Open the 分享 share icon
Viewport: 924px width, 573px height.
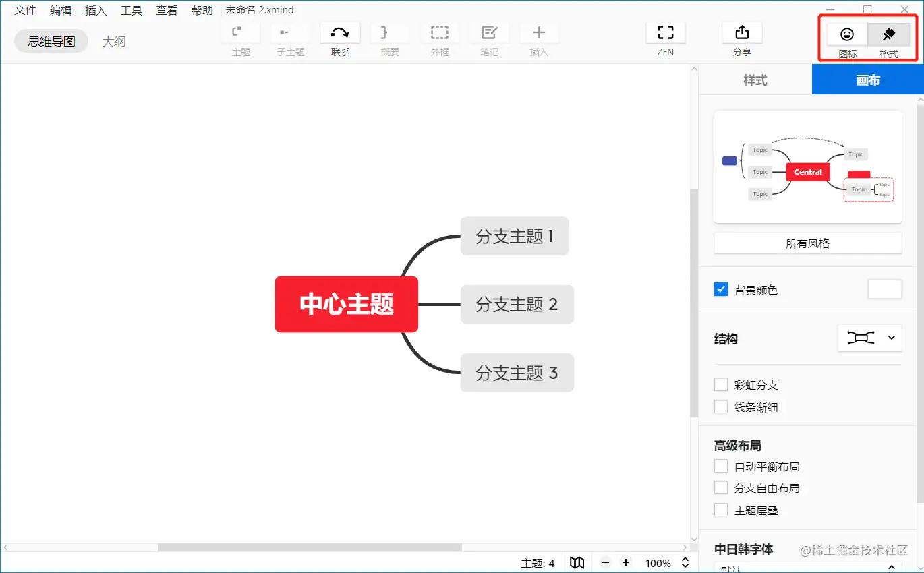[742, 32]
